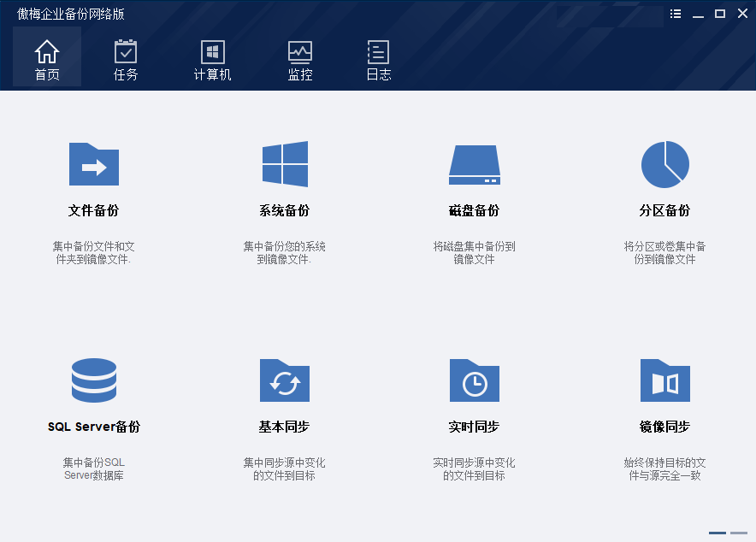This screenshot has width=756, height=542.
Task: Select the 镜像同步 title text
Action: coord(664,427)
